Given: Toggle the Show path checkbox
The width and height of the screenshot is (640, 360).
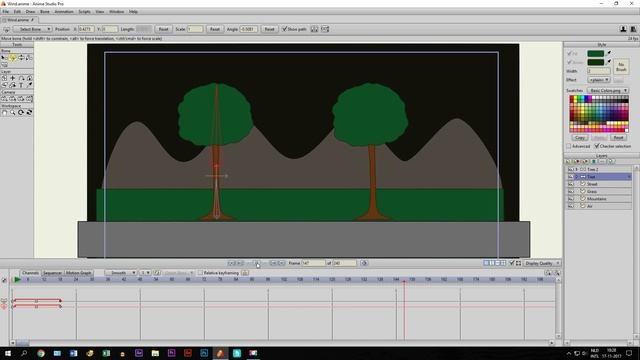Looking at the screenshot, I should pyautogui.click(x=284, y=29).
